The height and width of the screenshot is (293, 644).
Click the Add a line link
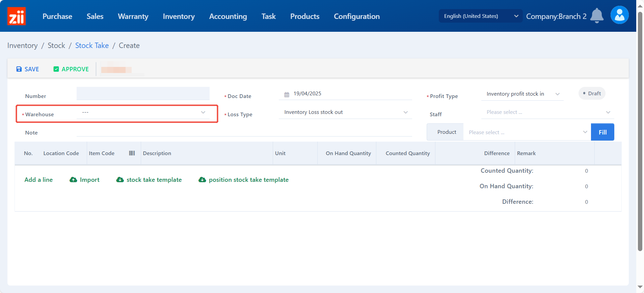click(38, 180)
